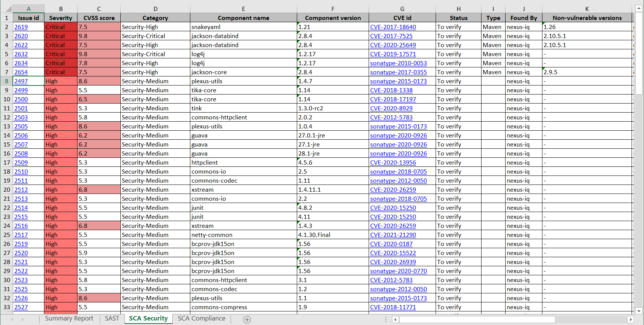Viewport: 644px width, 325px height.
Task: Click vertical scrollbar up arrow
Action: point(639,8)
